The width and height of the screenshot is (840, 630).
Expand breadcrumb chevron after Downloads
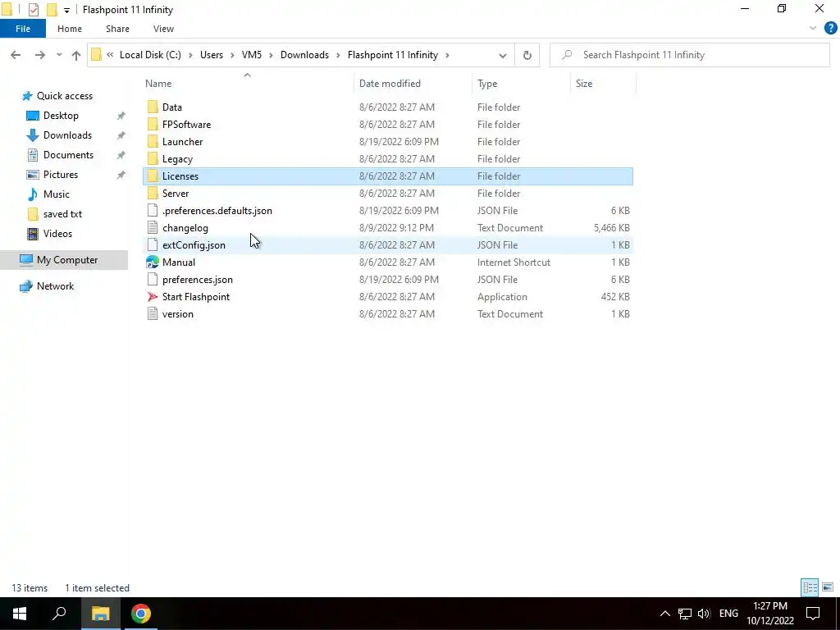pos(338,55)
